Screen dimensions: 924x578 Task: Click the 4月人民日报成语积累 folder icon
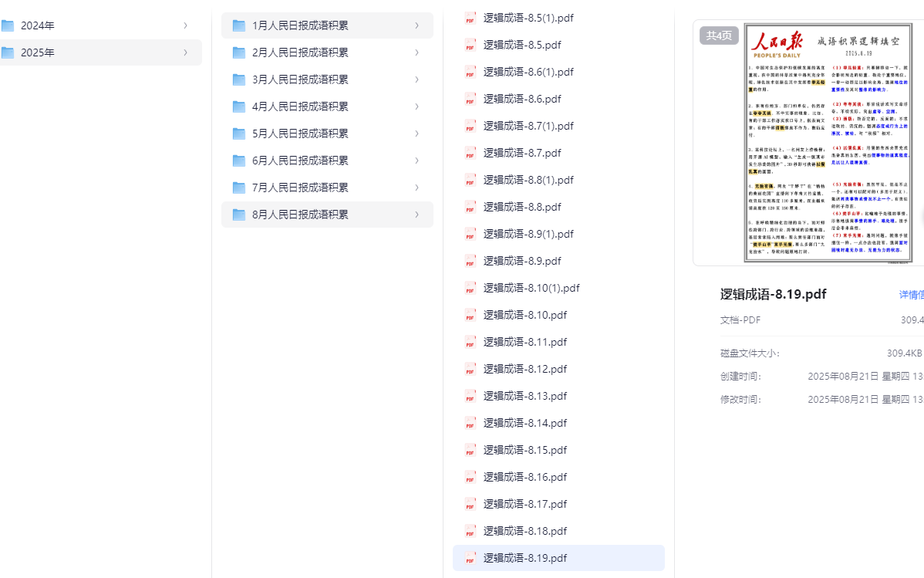click(238, 106)
